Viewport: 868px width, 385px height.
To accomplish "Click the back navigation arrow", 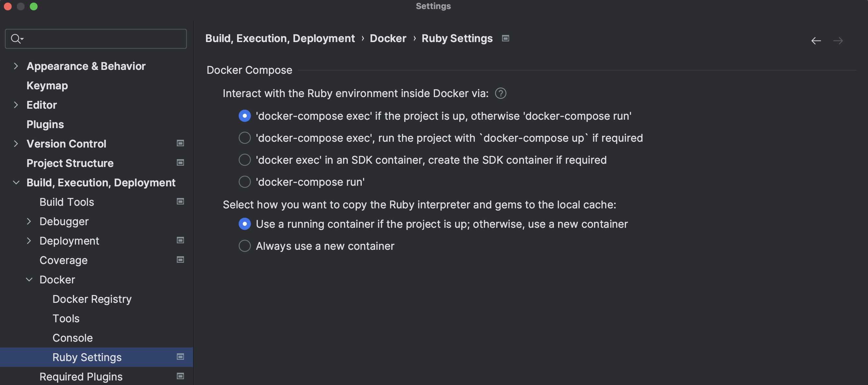I will 816,41.
